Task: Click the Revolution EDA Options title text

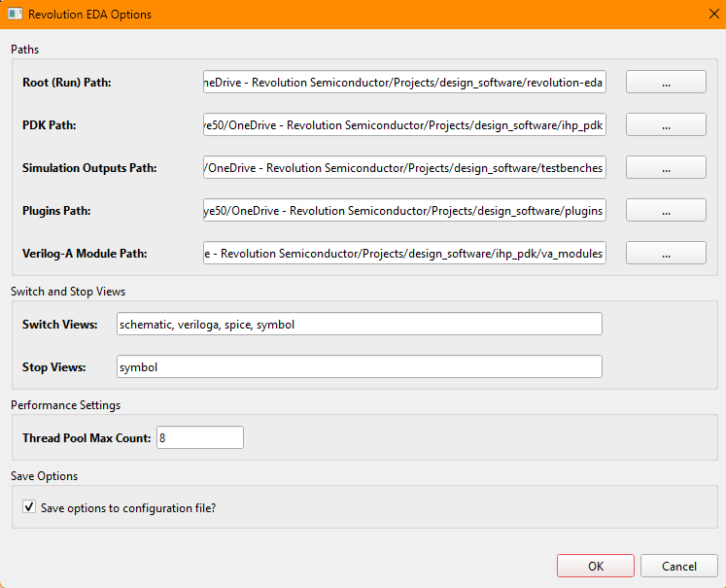Action: click(89, 15)
